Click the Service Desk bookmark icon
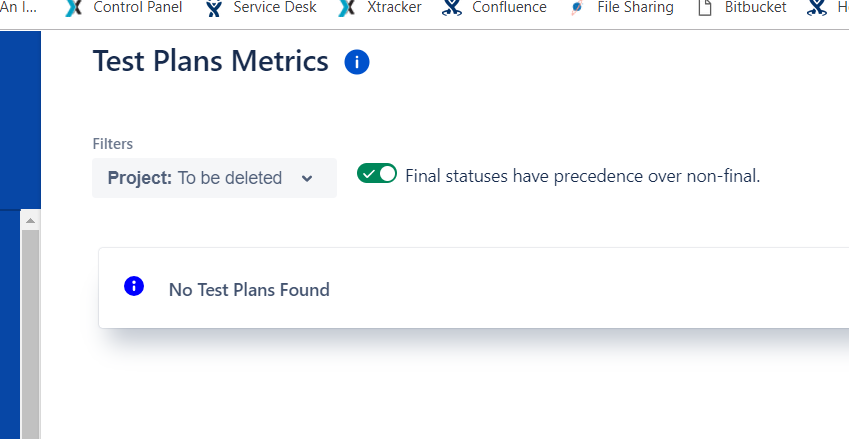849x439 pixels. [x=214, y=8]
